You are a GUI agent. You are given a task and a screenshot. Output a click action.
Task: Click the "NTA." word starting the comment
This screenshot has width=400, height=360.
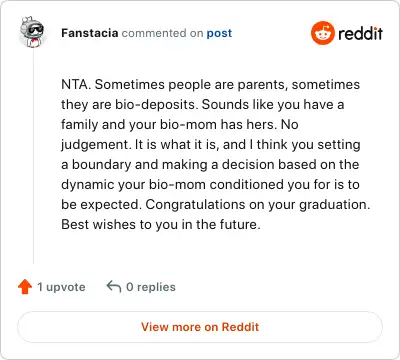coord(76,84)
